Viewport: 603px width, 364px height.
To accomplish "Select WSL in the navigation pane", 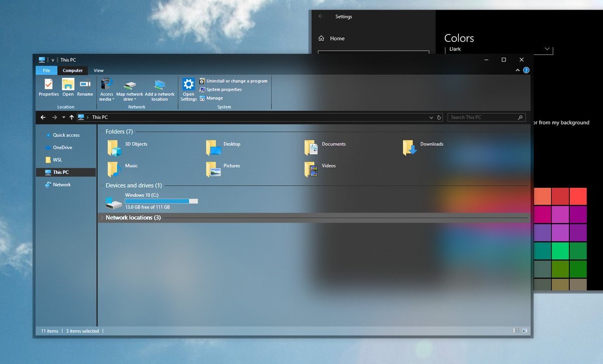I will tap(57, 160).
